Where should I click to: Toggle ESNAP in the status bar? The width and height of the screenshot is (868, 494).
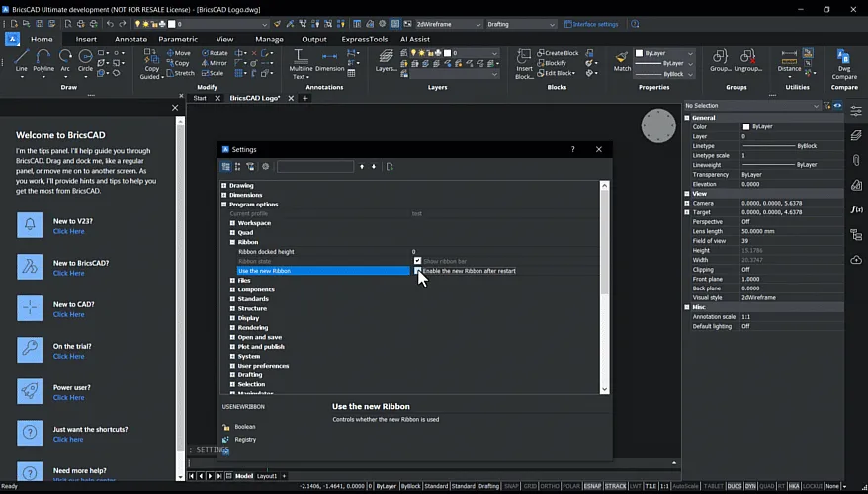pos(592,486)
